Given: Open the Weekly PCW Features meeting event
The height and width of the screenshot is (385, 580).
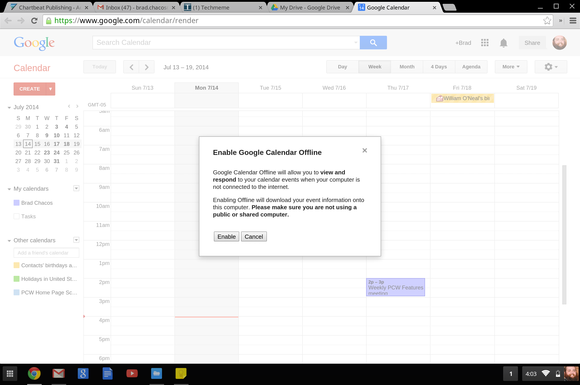Looking at the screenshot, I should [x=395, y=287].
